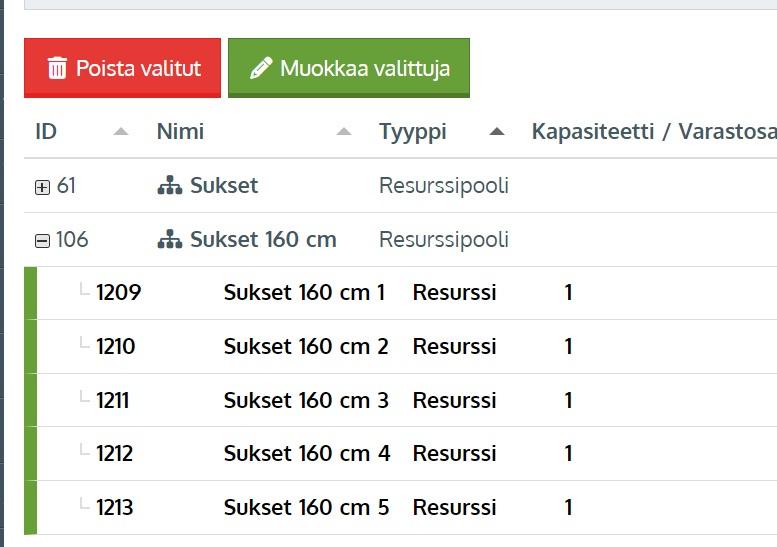Delete selected with Poista valitut button
Screen dimensions: 777x547
click(x=122, y=68)
